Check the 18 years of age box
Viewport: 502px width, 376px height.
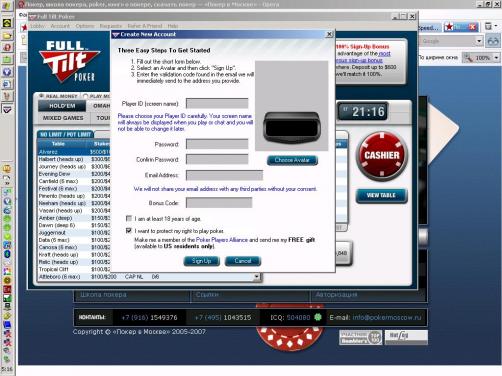click(x=129, y=218)
